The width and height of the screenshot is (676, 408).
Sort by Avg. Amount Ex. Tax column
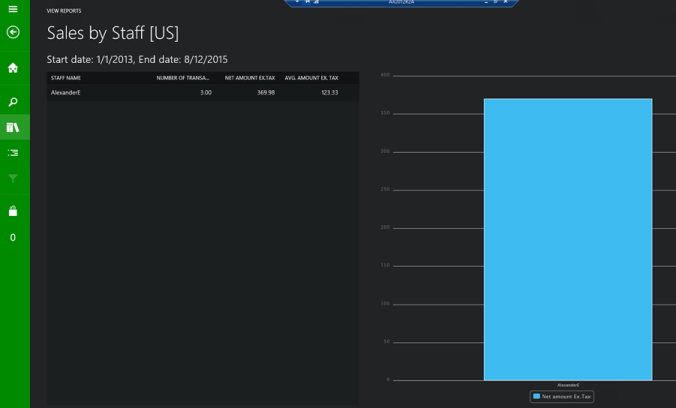coord(311,78)
